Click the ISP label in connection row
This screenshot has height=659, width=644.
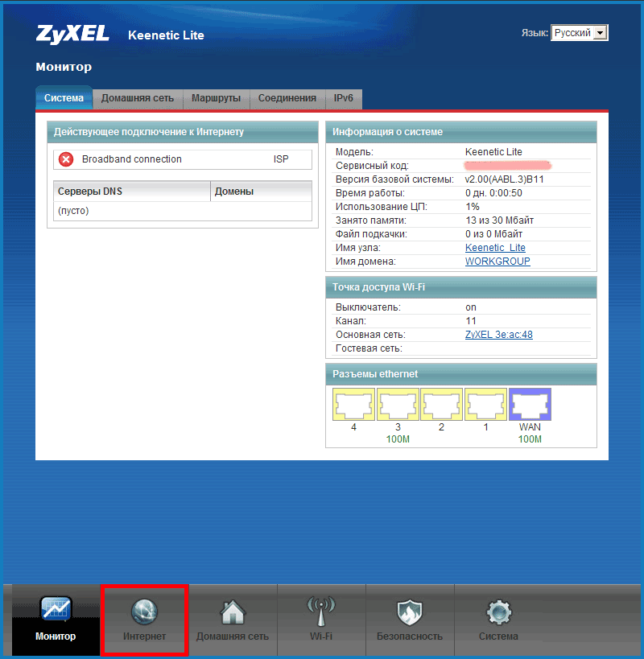tap(281, 159)
